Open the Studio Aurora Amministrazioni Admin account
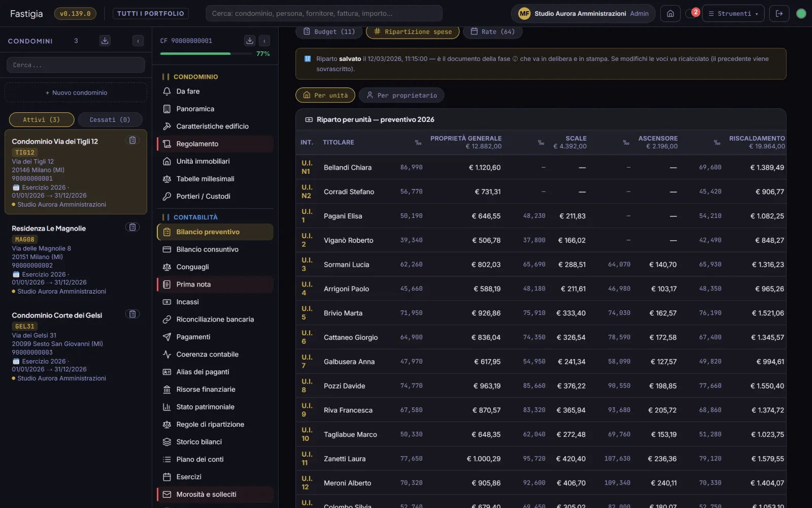This screenshot has width=812, height=508. point(583,14)
